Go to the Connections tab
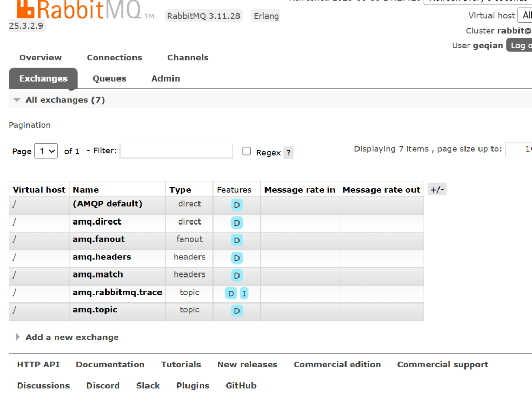The image size is (532, 409). tap(114, 58)
